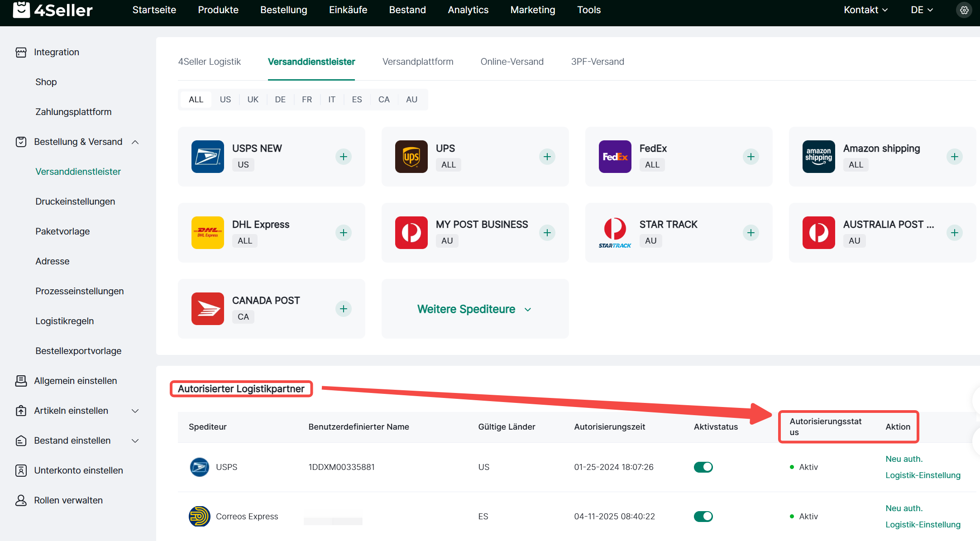
Task: Open settings gear icon in top bar
Action: click(x=964, y=10)
